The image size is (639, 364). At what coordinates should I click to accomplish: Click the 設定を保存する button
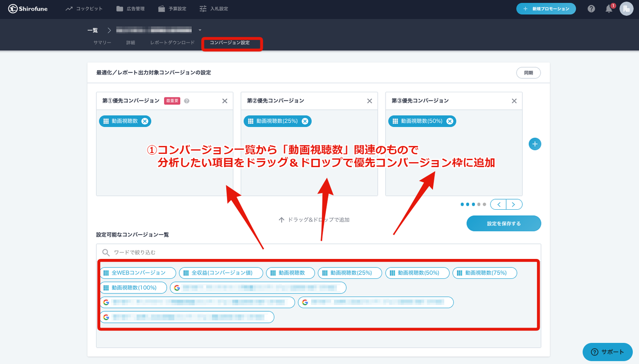point(504,223)
